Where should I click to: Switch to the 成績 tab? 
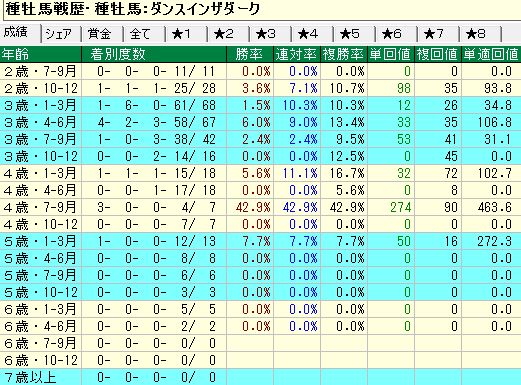point(20,32)
